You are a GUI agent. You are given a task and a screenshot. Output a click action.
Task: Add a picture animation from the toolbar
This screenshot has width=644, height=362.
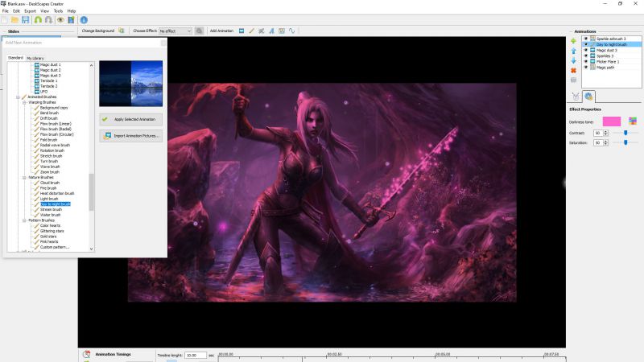(242, 31)
